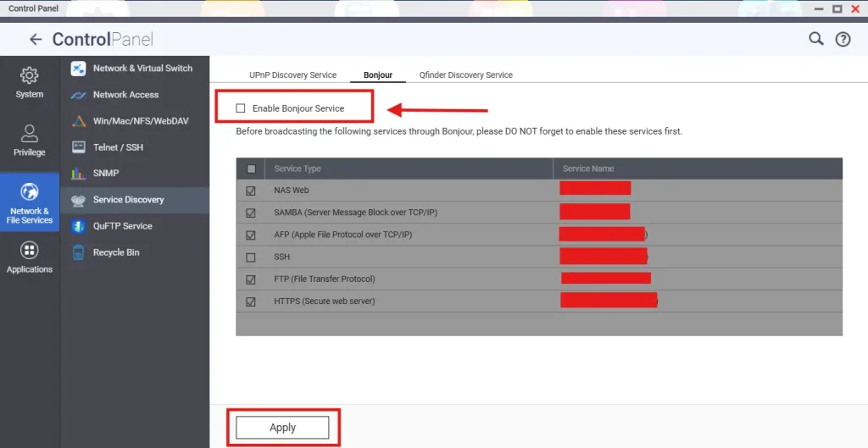The width and height of the screenshot is (868, 448).
Task: Switch to UPnP Discovery Service tab
Action: coord(292,75)
